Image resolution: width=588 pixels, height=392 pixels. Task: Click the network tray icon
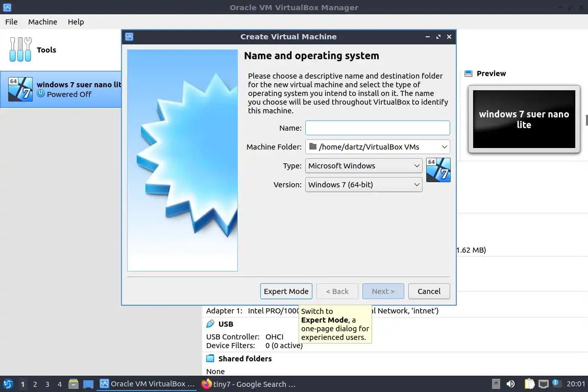pyautogui.click(x=544, y=384)
